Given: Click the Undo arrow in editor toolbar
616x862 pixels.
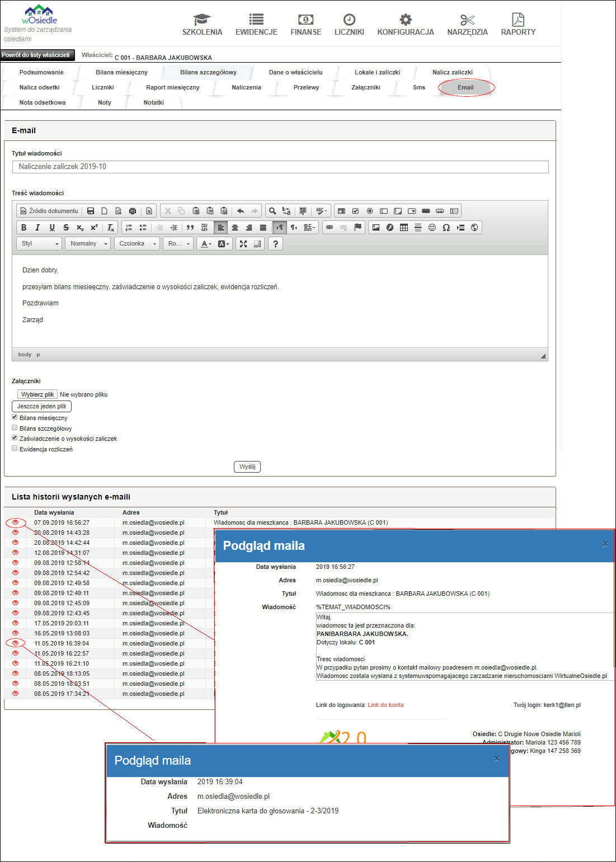Looking at the screenshot, I should click(x=241, y=211).
